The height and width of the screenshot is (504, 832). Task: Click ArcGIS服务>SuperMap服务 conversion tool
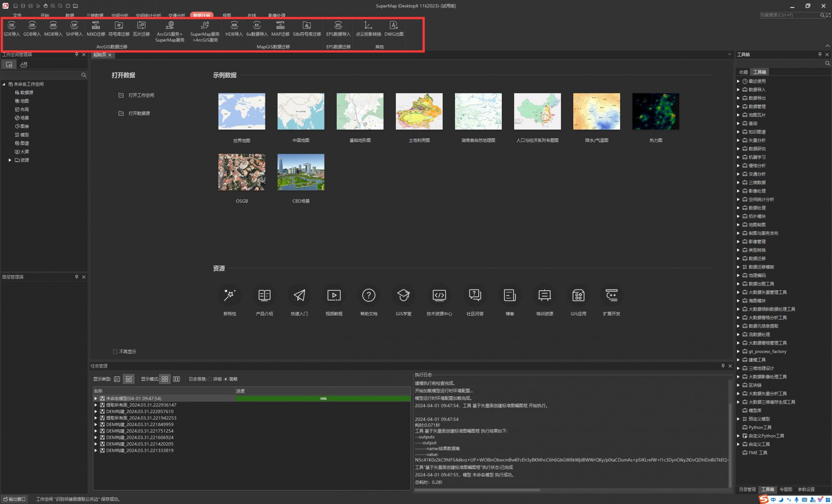pos(170,32)
